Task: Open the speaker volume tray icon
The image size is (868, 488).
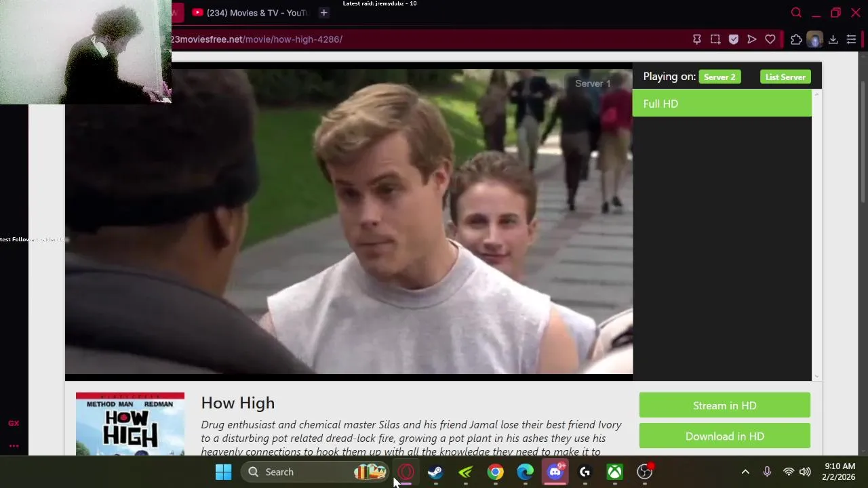Action: (x=805, y=472)
